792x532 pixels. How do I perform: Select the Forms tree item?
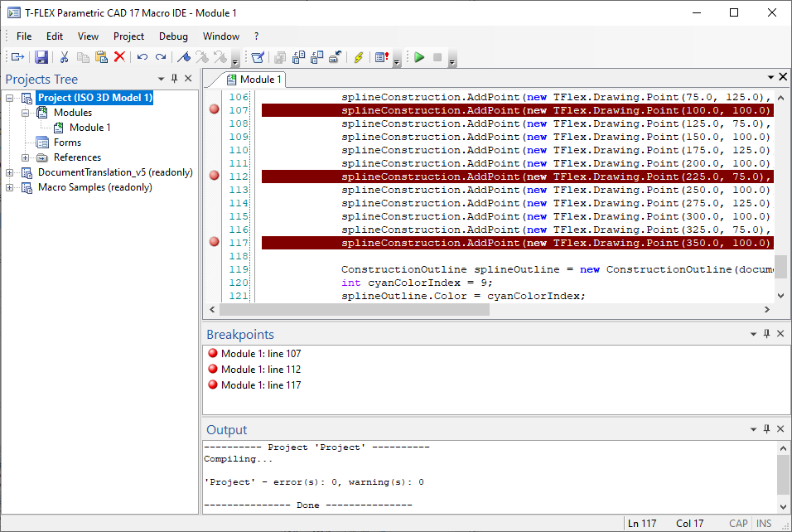(67, 143)
